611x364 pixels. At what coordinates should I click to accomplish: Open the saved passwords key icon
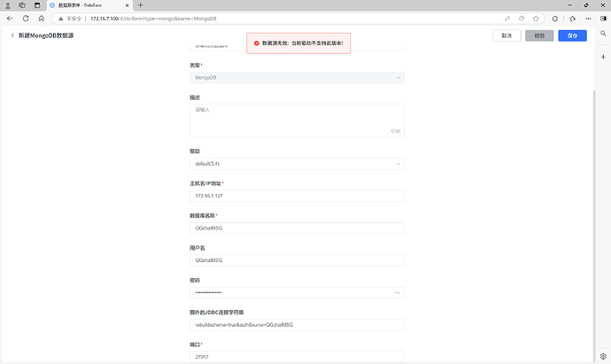point(507,19)
